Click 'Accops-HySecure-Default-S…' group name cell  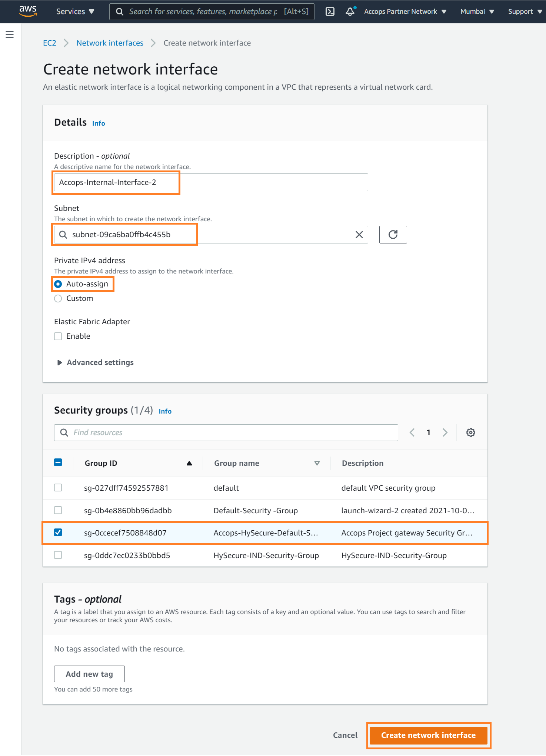coord(266,533)
